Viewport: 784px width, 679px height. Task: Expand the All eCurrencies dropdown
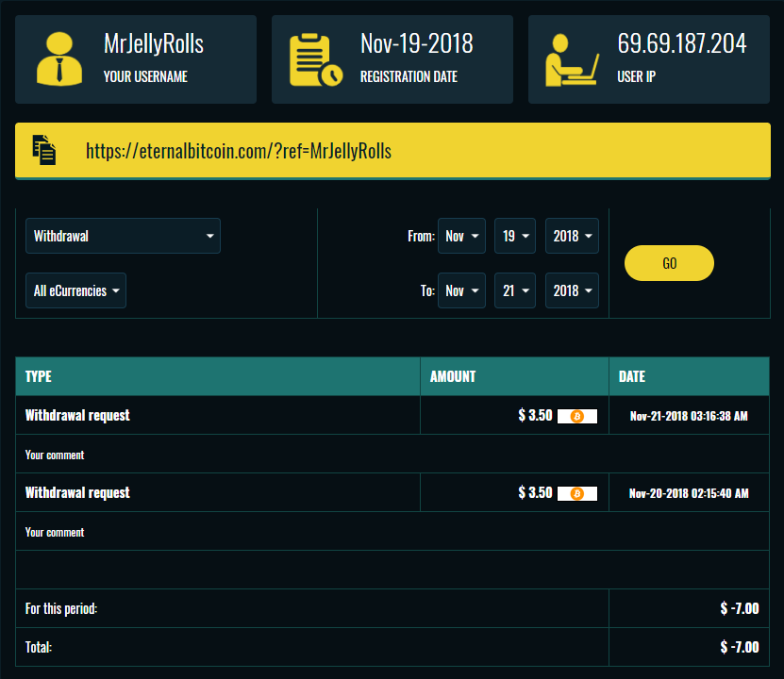click(75, 290)
